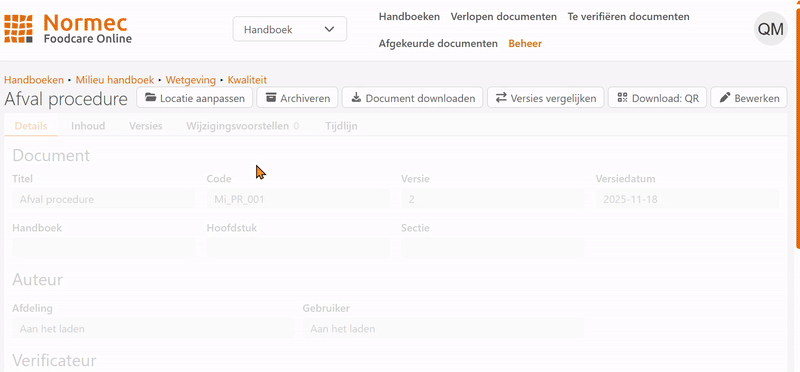The height and width of the screenshot is (372, 800).
Task: Go to Handboeken in top navigation
Action: pyautogui.click(x=409, y=17)
